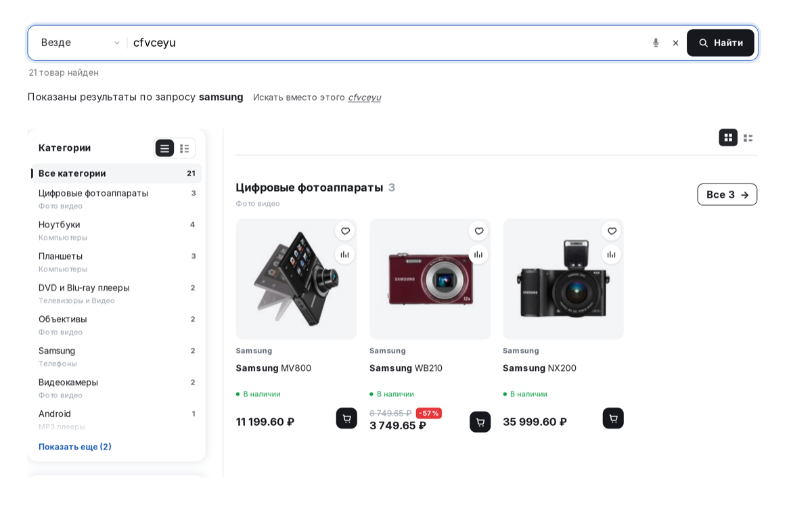Viewport: 812px width, 505px height.
Task: Compare the Samsung NX200 camera
Action: pos(612,255)
